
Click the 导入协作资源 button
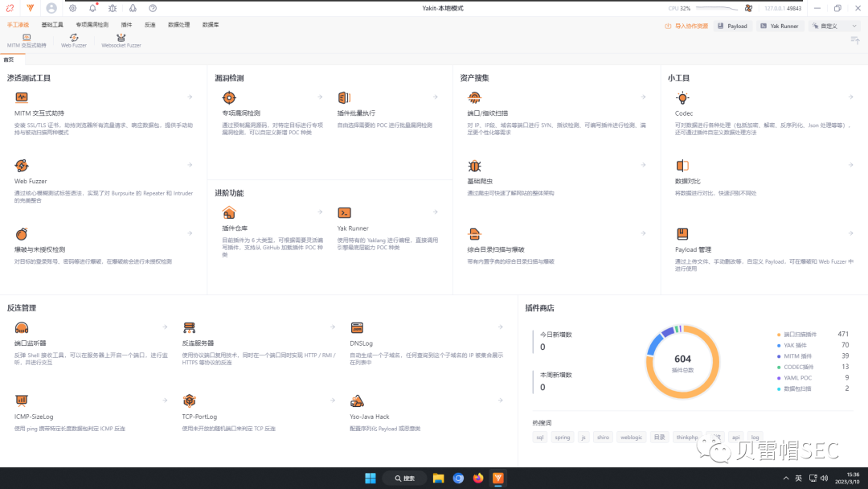pos(687,26)
